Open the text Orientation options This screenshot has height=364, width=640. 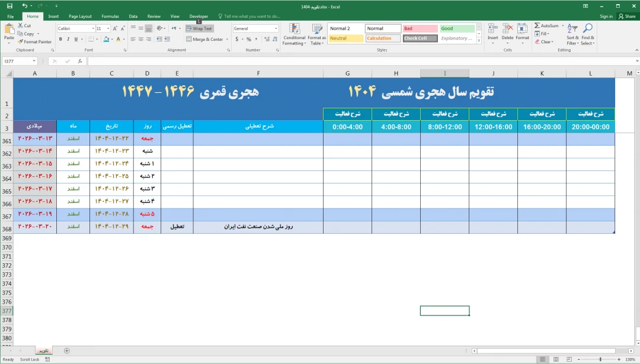coord(161,28)
